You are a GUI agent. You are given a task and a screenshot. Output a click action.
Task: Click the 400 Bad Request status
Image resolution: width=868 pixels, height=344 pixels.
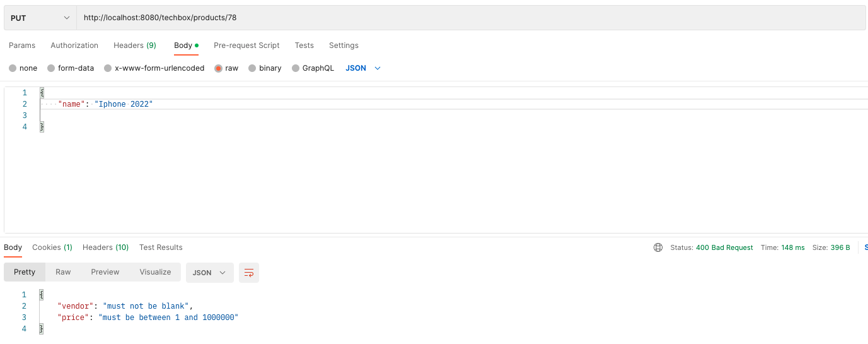[x=724, y=247]
